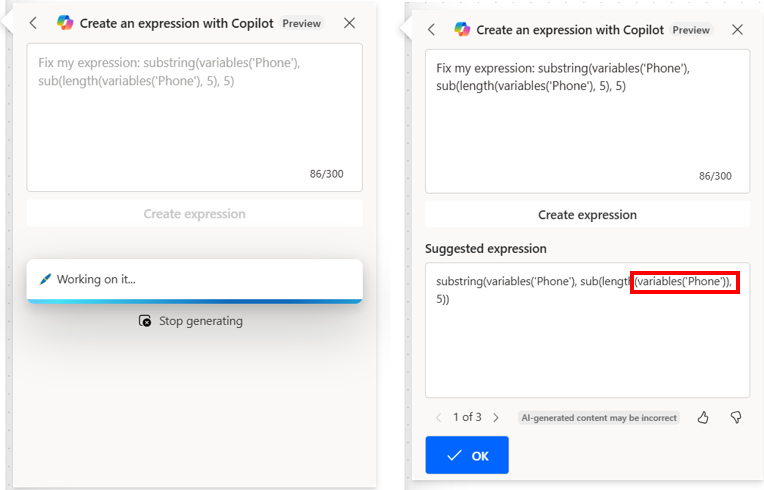Click the Copilot logo in the left panel

[65, 23]
